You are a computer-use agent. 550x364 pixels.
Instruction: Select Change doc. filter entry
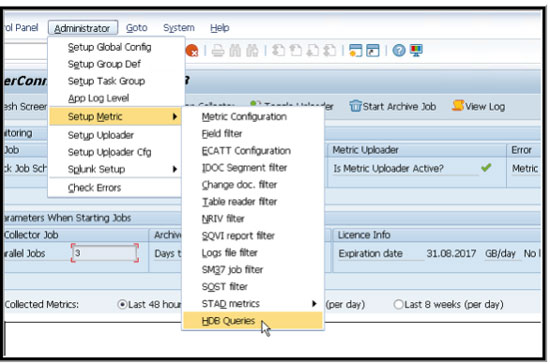click(x=253, y=185)
